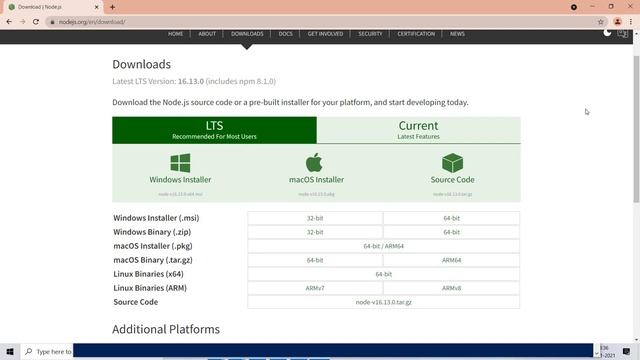Open DOWNLOADS in the site navigation

tap(247, 34)
